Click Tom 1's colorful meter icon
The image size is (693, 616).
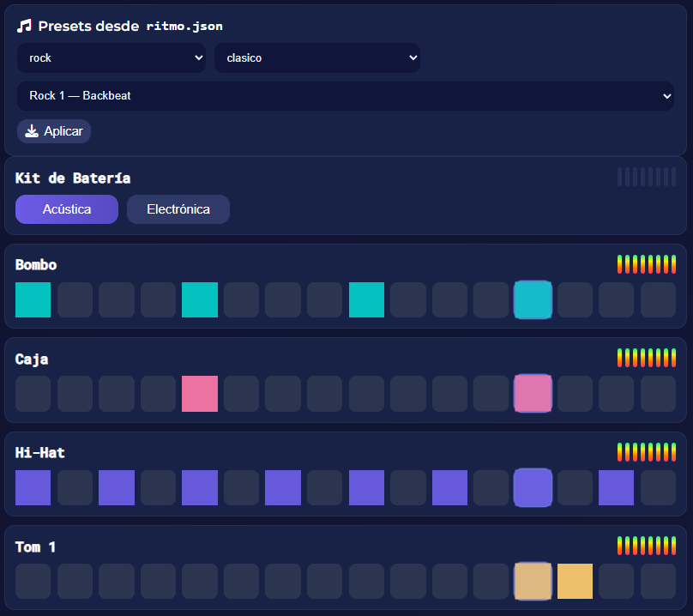(647, 545)
